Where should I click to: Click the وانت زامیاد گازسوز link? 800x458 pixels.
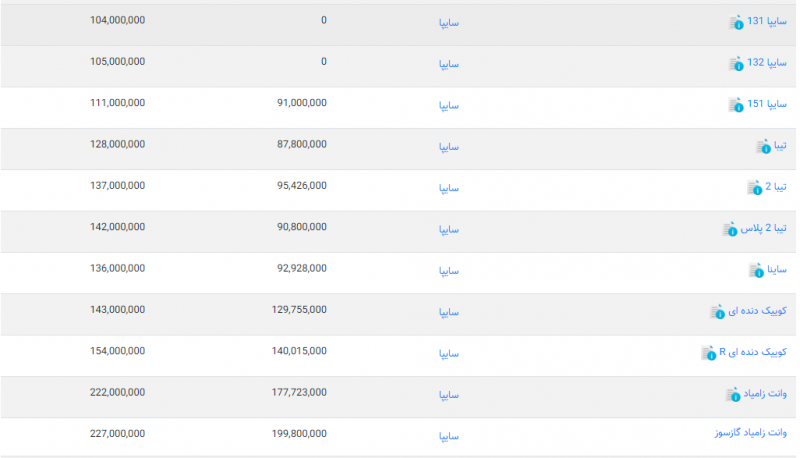[x=748, y=434]
